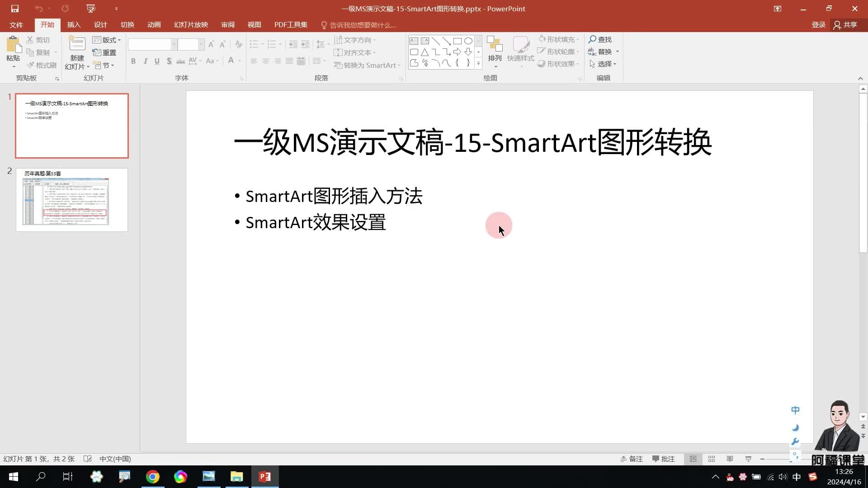Align text left

click(x=254, y=61)
